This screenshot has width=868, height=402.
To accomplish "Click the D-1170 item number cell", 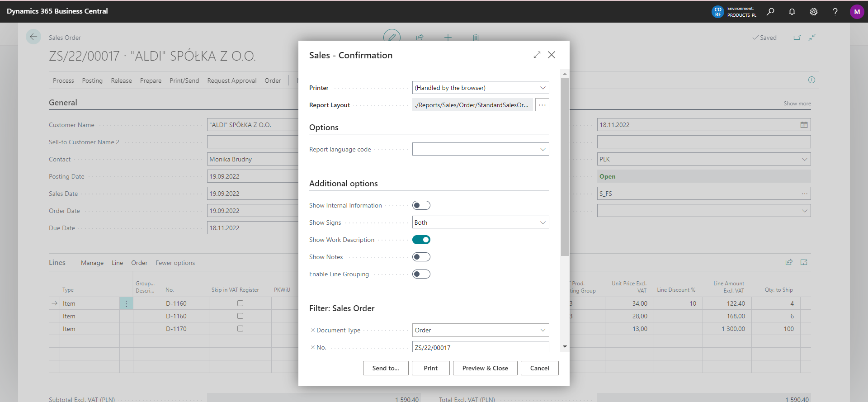I will coord(185,329).
